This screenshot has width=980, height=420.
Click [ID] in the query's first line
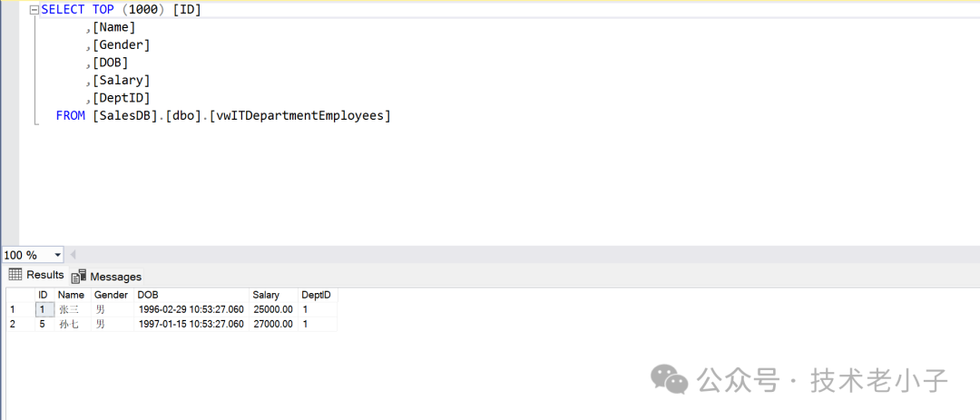(187, 10)
